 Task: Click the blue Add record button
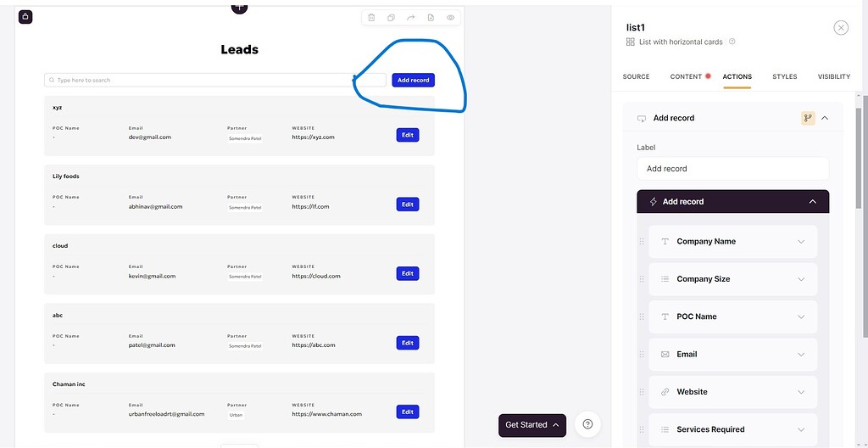tap(413, 80)
